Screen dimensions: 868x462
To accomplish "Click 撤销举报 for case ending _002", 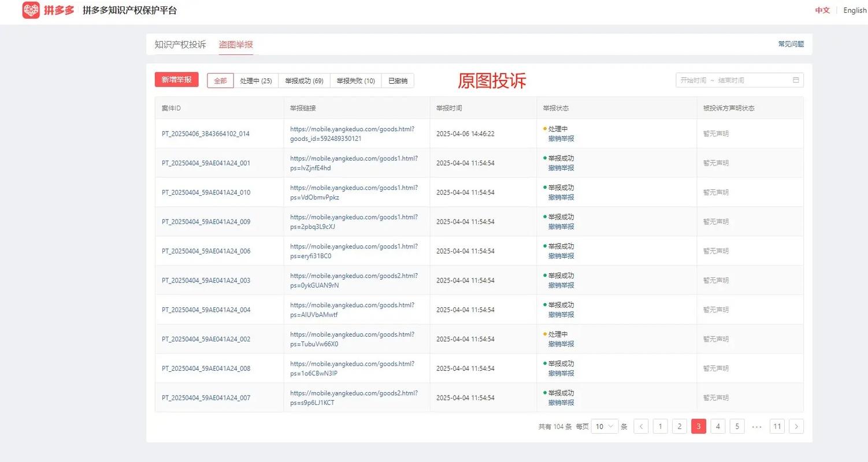I will (x=561, y=344).
